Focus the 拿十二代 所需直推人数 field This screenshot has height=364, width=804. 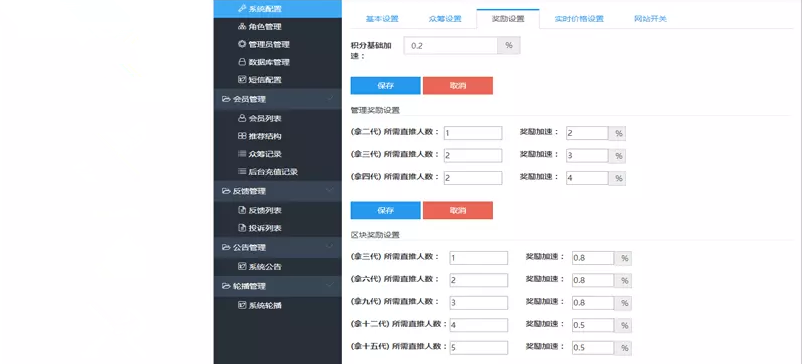click(479, 325)
